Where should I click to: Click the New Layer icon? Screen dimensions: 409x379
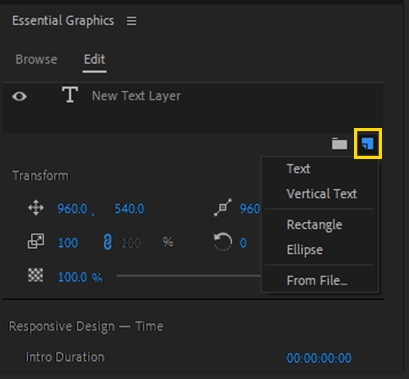point(368,144)
